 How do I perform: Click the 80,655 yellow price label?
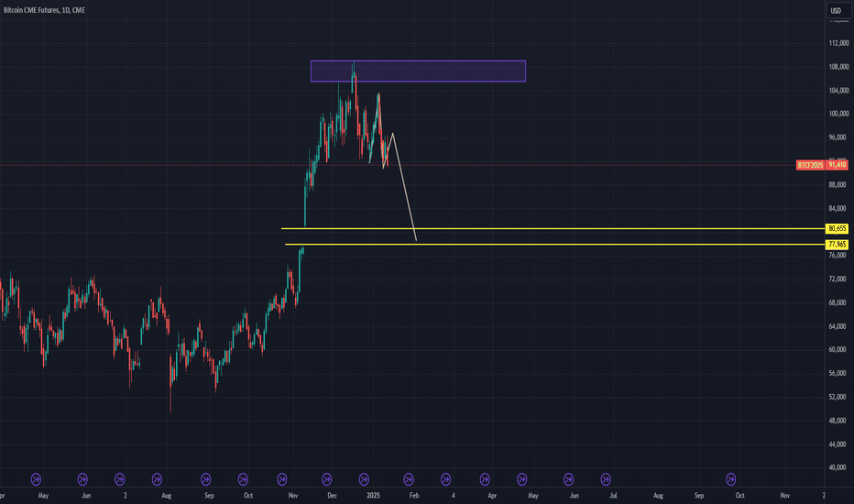[x=838, y=228]
